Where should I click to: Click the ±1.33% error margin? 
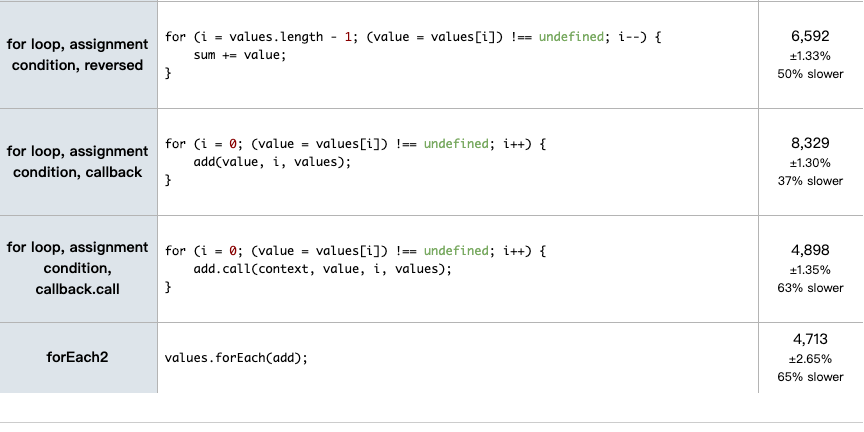pyautogui.click(x=810, y=55)
